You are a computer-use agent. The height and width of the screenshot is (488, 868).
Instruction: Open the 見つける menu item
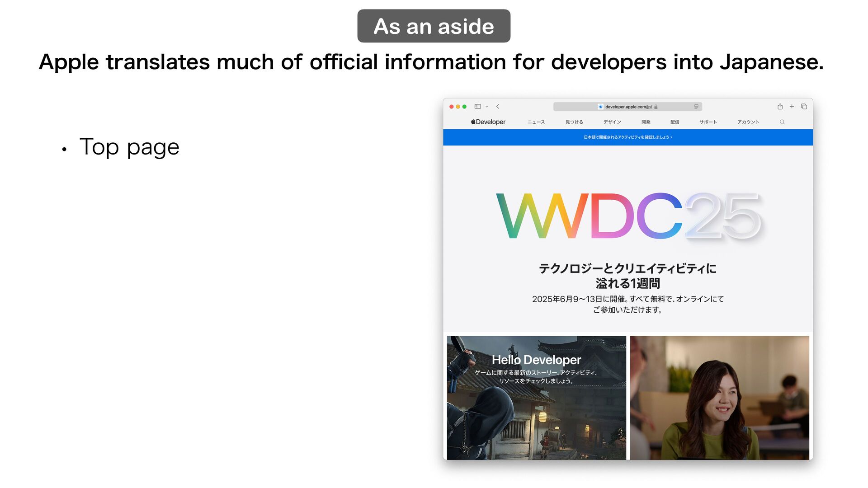coord(574,122)
